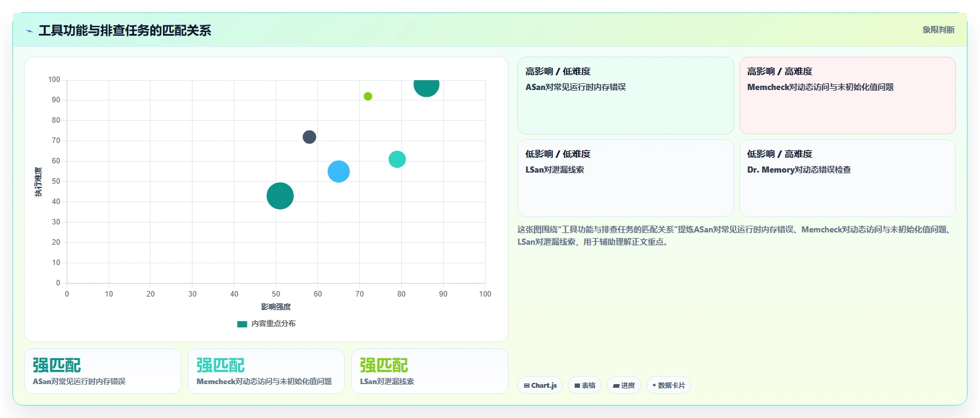980x418 pixels.
Task: Click the star icon in 数据卡片 tag
Action: [x=654, y=385]
